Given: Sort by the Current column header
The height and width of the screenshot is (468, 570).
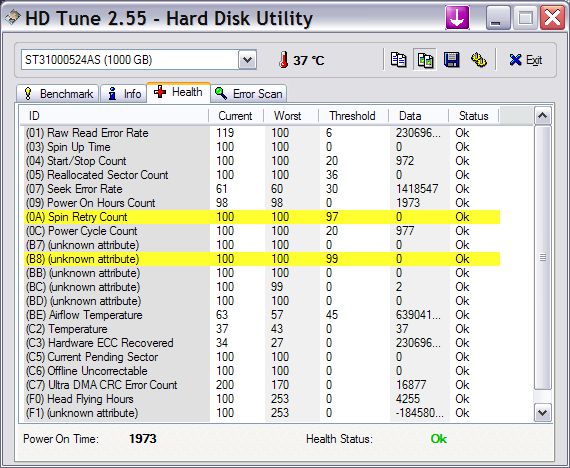Looking at the screenshot, I should (236, 116).
